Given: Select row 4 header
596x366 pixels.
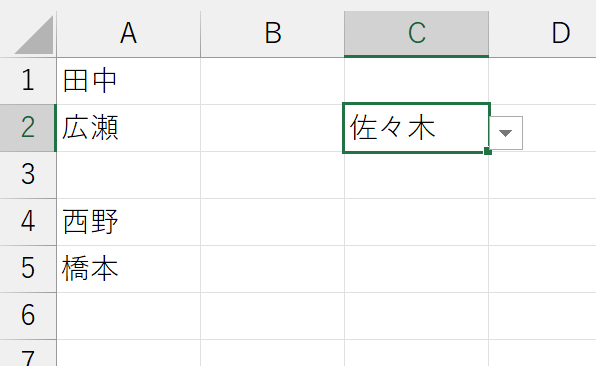Looking at the screenshot, I should (x=28, y=222).
